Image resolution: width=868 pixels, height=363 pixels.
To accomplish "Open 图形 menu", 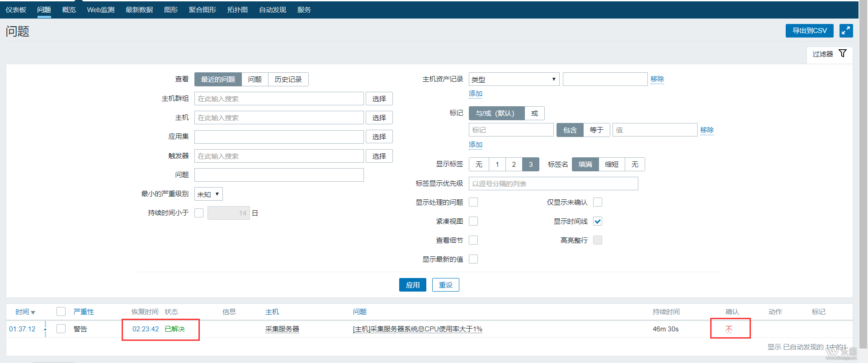I will (x=170, y=9).
